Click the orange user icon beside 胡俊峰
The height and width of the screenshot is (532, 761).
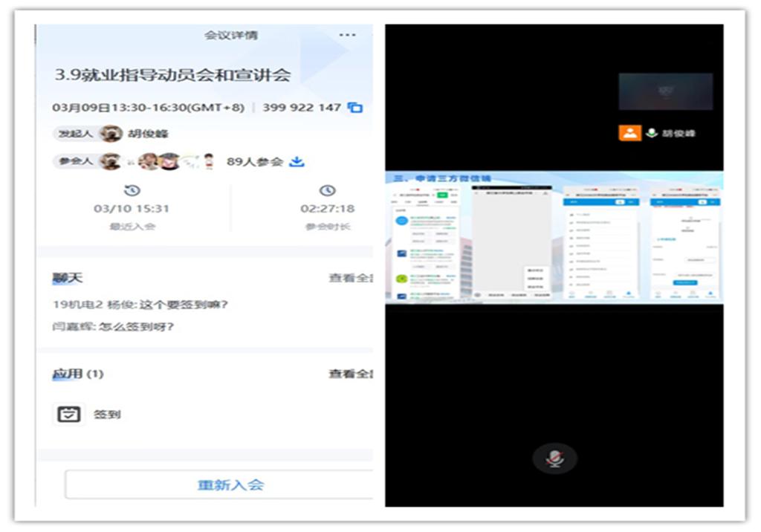point(629,133)
